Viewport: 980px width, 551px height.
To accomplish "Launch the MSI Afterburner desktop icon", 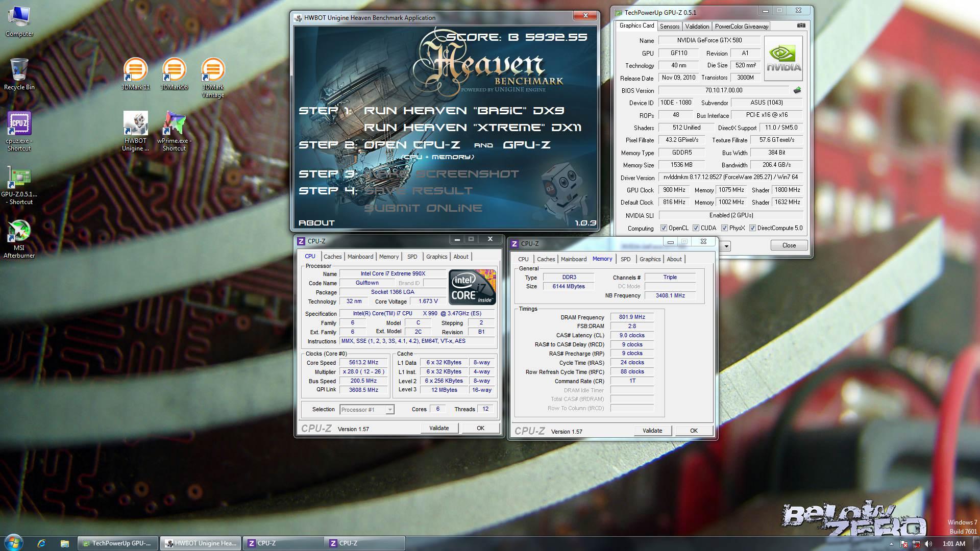I will coord(19,239).
